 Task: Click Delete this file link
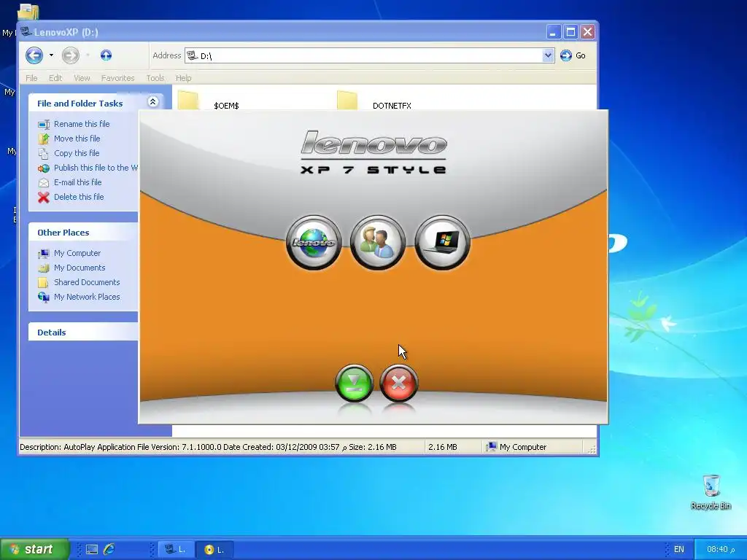[x=79, y=197]
